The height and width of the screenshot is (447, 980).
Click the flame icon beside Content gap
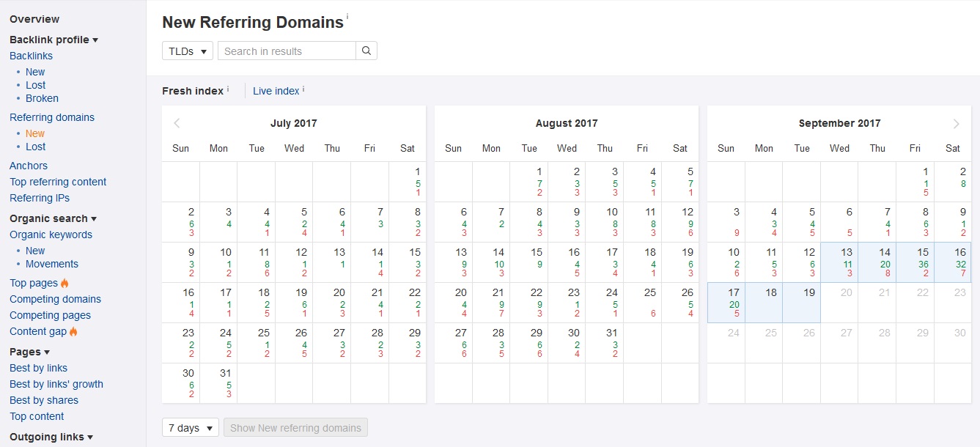(x=73, y=331)
